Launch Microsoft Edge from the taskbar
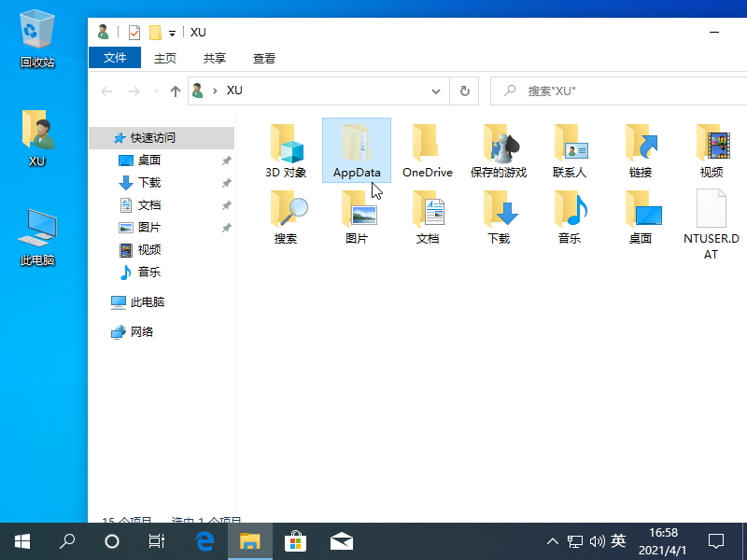The image size is (747, 560). point(204,540)
